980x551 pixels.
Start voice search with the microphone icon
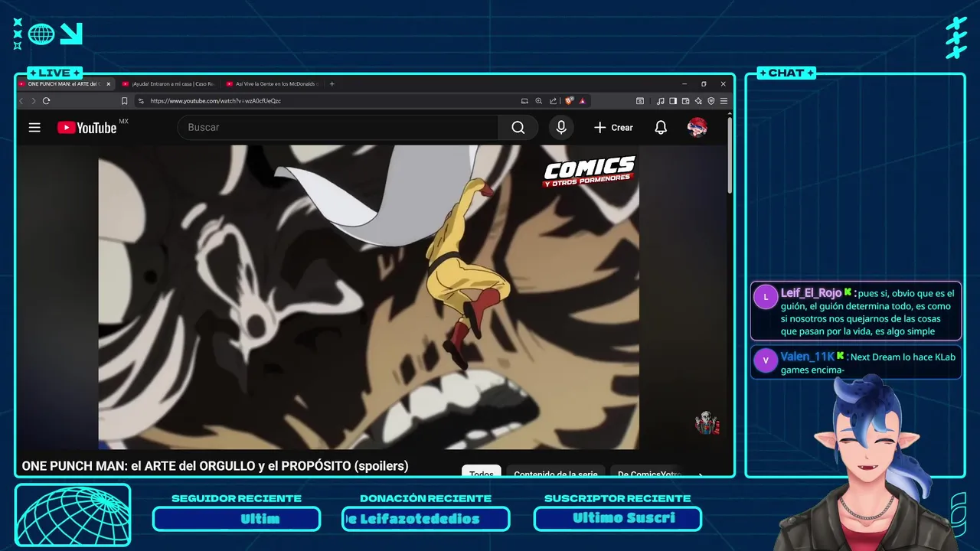tap(561, 128)
